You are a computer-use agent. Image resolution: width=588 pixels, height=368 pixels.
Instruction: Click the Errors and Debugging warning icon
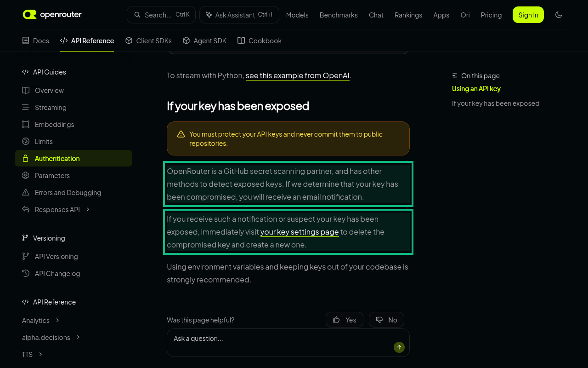pos(26,192)
